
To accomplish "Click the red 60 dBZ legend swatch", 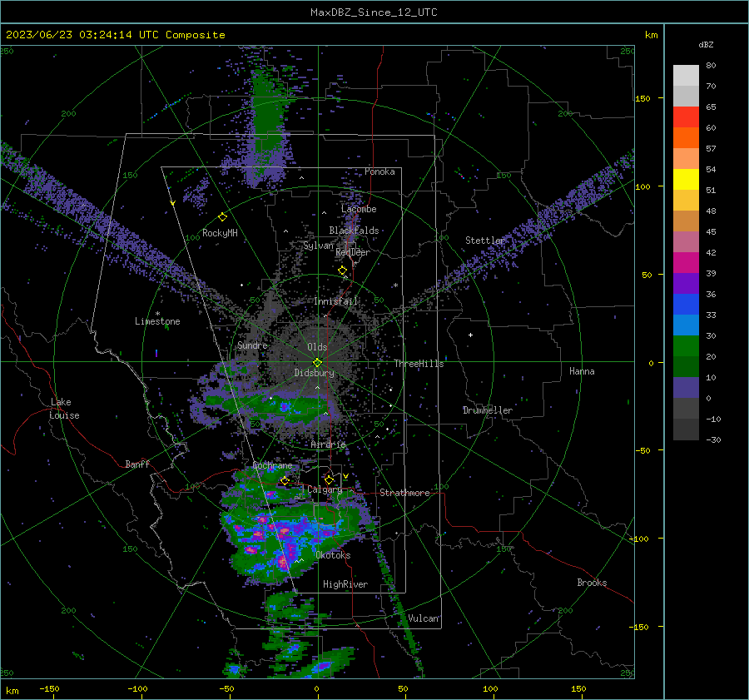I will (x=686, y=117).
